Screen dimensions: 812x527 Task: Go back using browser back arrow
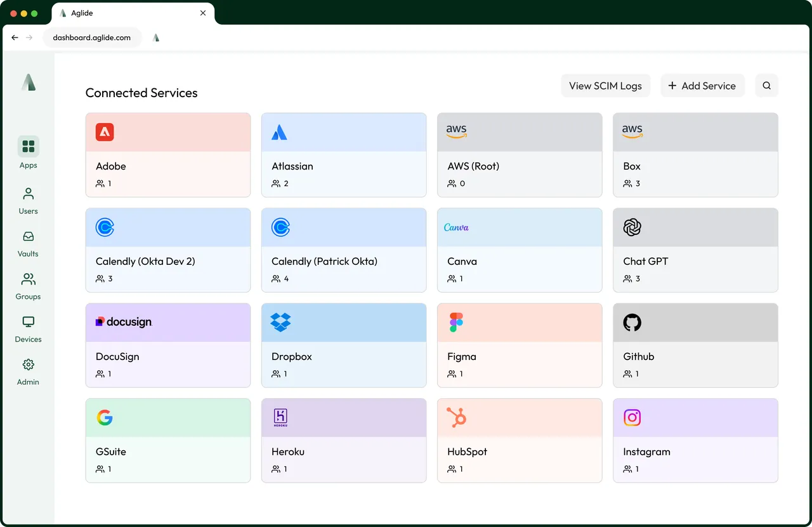15,37
